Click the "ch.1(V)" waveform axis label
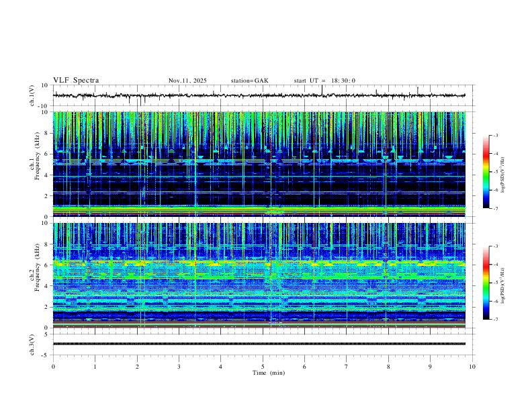 tap(32, 95)
